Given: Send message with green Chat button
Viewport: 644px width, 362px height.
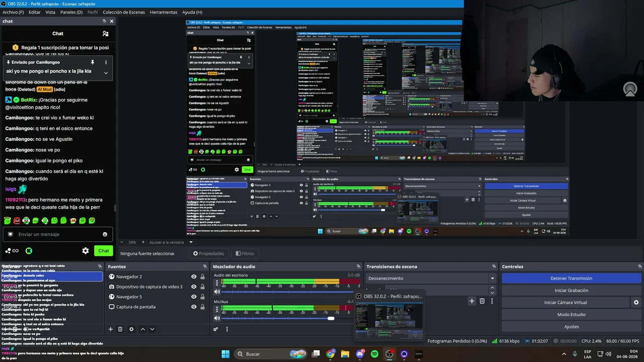Looking at the screenshot, I should (104, 251).
